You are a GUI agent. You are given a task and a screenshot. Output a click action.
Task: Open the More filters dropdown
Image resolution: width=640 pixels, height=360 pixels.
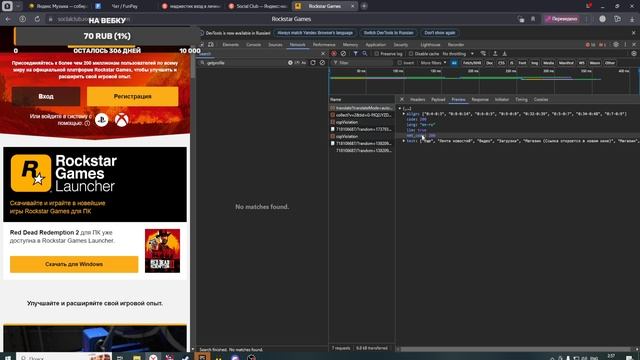point(433,63)
